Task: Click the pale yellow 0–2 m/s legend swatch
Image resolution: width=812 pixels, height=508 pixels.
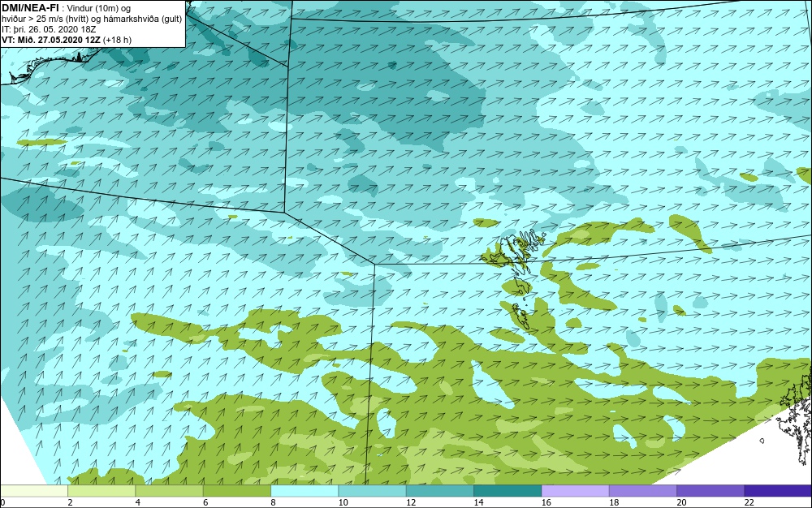Action: point(33,491)
